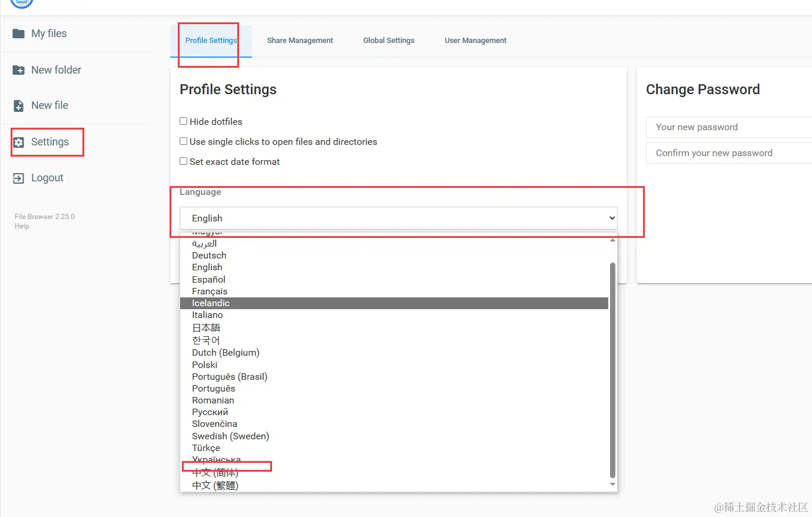Select Português (Brasil) language option

point(394,377)
